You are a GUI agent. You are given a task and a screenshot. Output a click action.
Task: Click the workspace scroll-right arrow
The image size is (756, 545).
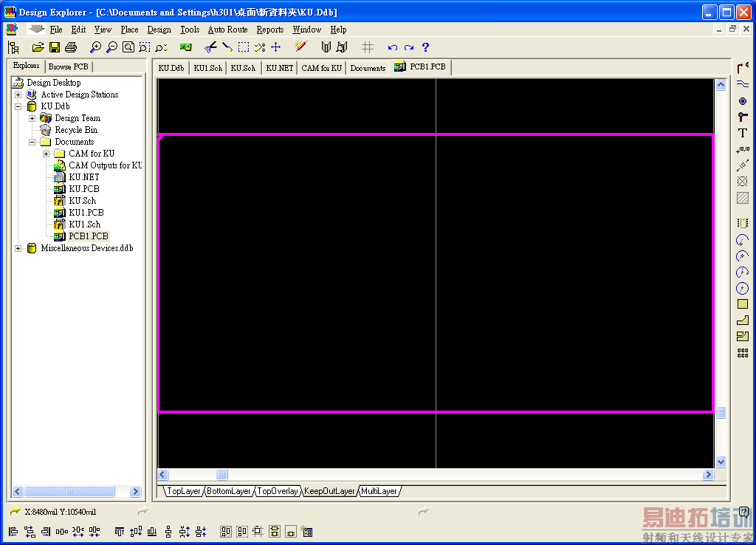tap(708, 475)
